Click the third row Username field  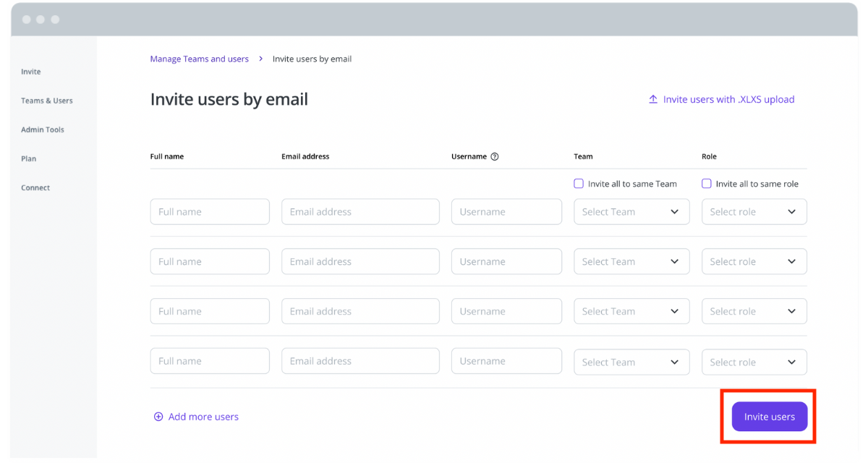tap(506, 312)
